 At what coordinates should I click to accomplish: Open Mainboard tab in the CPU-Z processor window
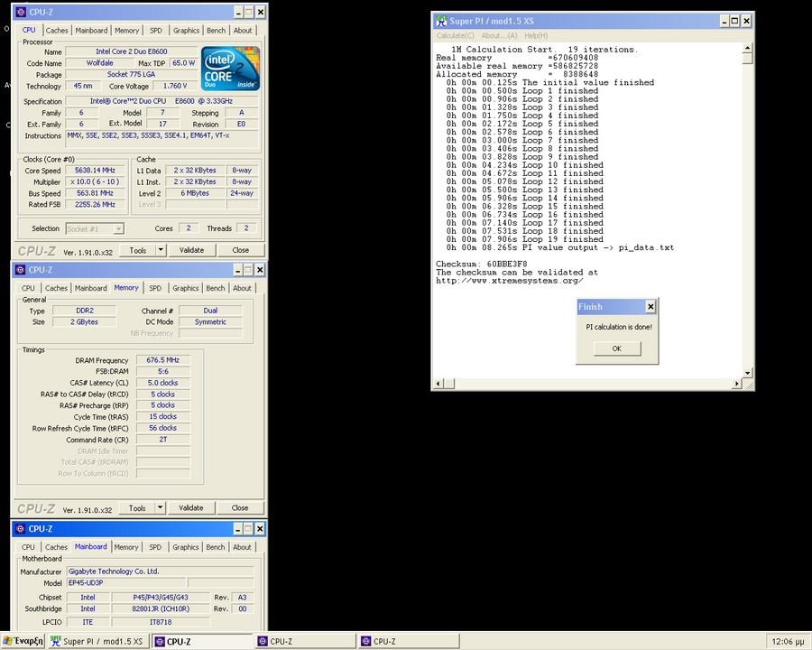pos(92,31)
